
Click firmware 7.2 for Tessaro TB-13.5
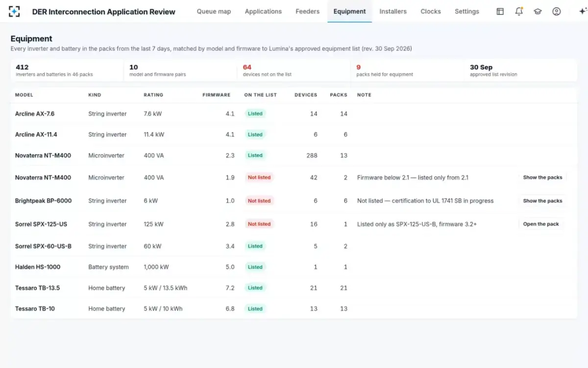point(230,288)
